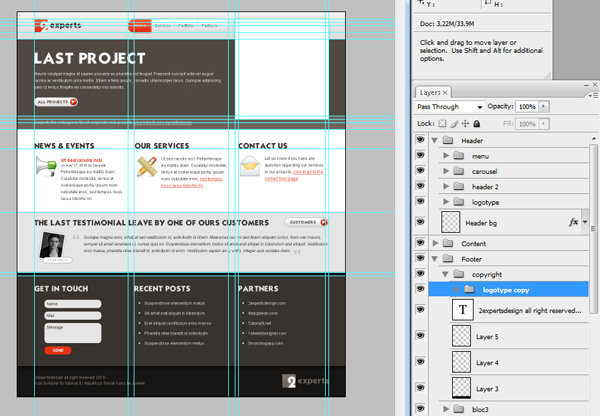Click the T text layer thumbnail
This screenshot has width=600, height=416.
(463, 310)
